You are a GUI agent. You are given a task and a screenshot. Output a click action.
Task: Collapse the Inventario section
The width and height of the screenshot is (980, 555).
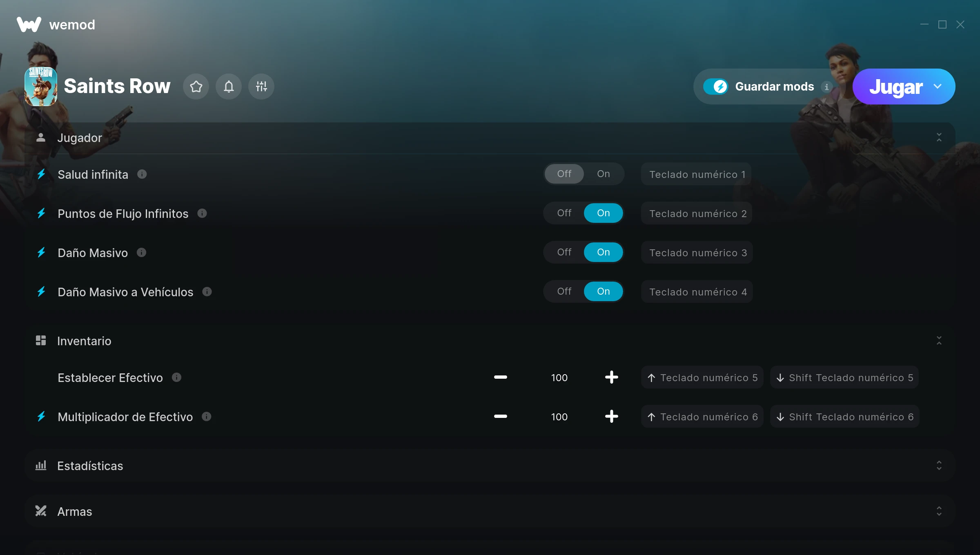(x=939, y=341)
